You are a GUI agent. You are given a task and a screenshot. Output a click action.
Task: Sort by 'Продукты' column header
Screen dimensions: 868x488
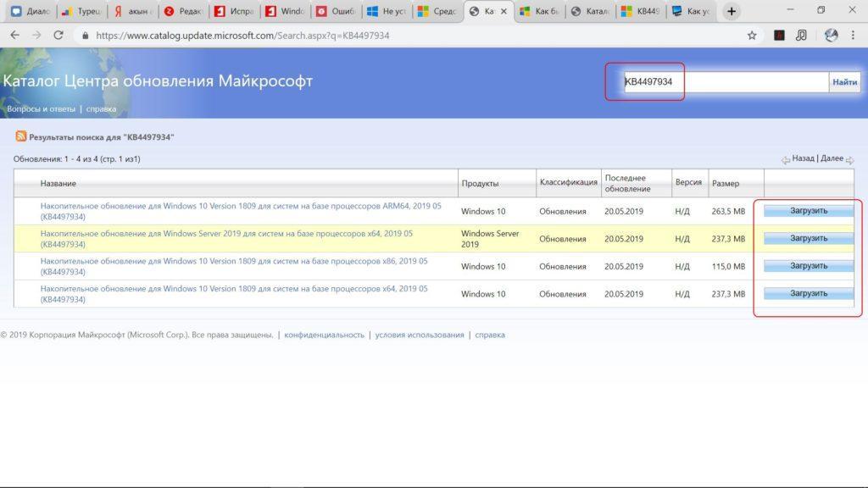pos(480,183)
